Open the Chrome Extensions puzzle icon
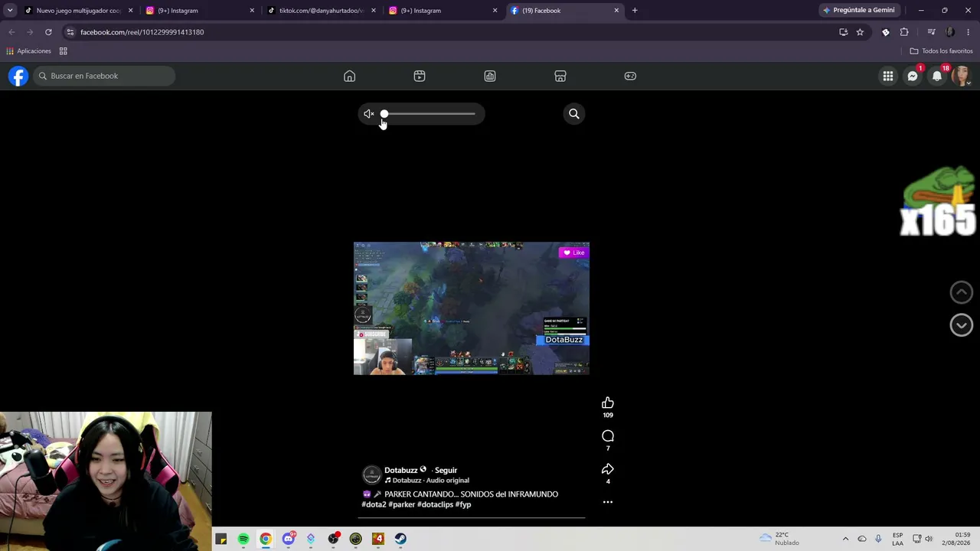 click(x=904, y=32)
